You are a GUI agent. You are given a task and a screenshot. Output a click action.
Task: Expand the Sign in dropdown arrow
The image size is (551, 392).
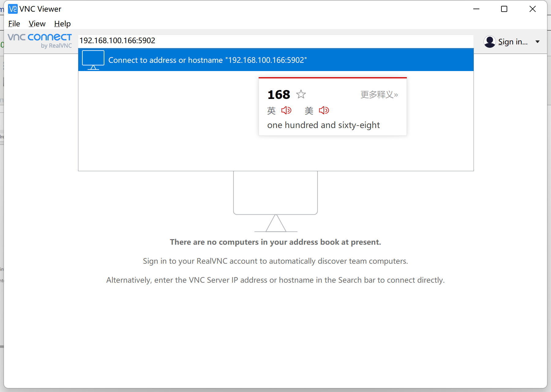pyautogui.click(x=538, y=42)
